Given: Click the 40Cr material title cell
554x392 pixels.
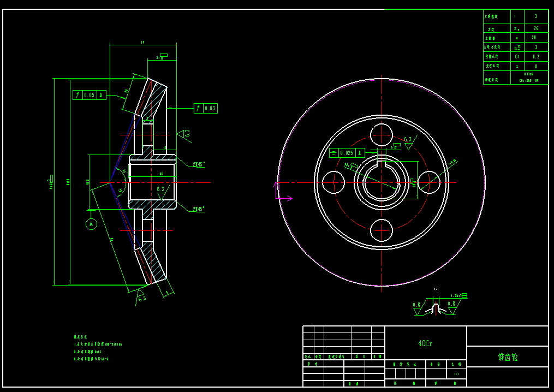Looking at the screenshot, I should (x=426, y=343).
